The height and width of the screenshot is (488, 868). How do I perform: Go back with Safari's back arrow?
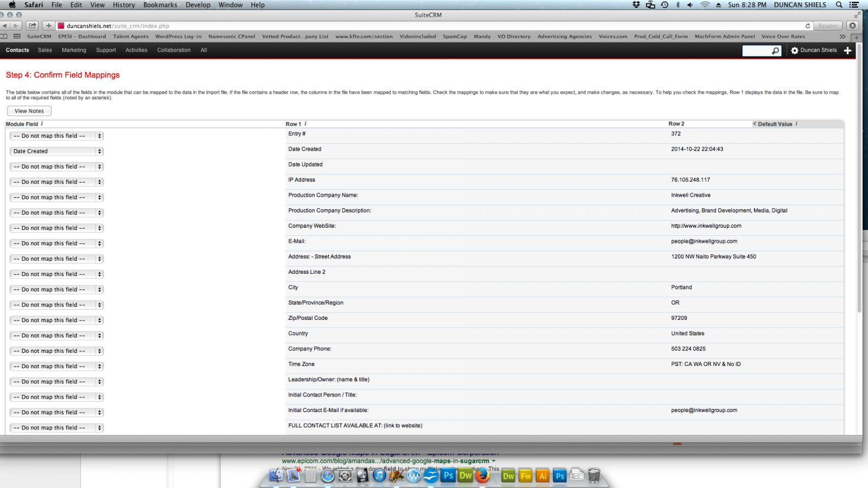pyautogui.click(x=5, y=25)
